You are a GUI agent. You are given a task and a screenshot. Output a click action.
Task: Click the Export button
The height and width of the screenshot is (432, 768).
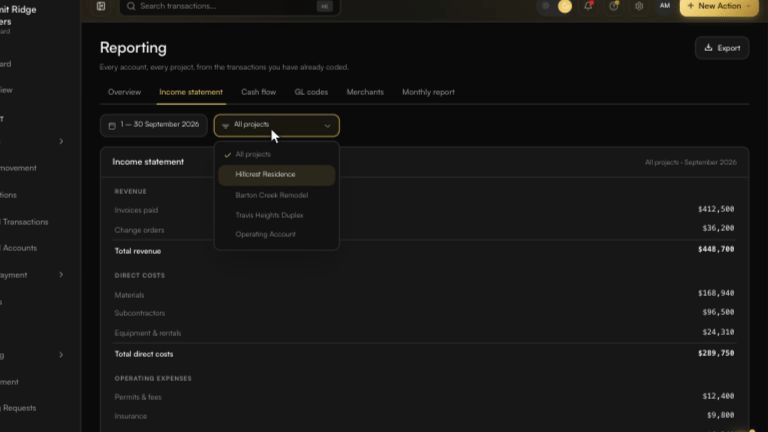[x=722, y=48]
